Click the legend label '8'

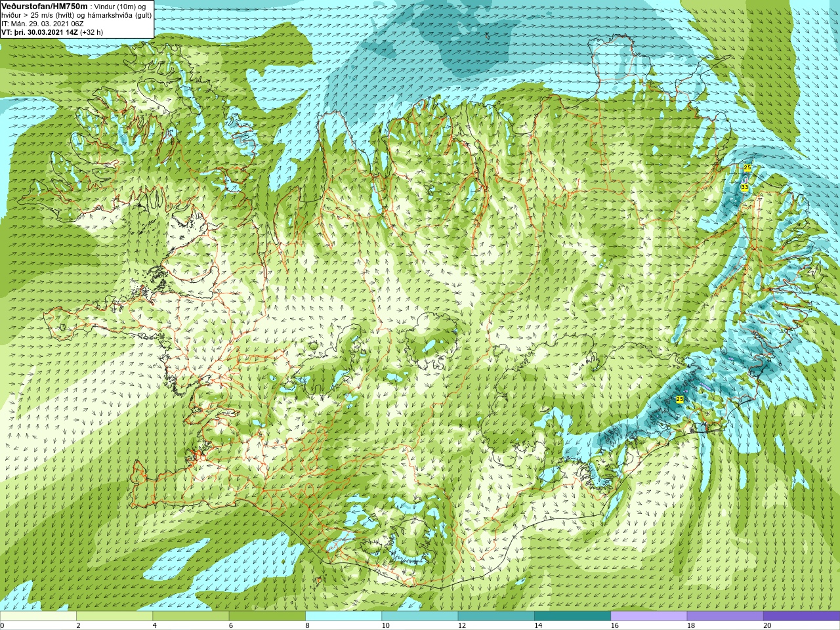pyautogui.click(x=307, y=625)
